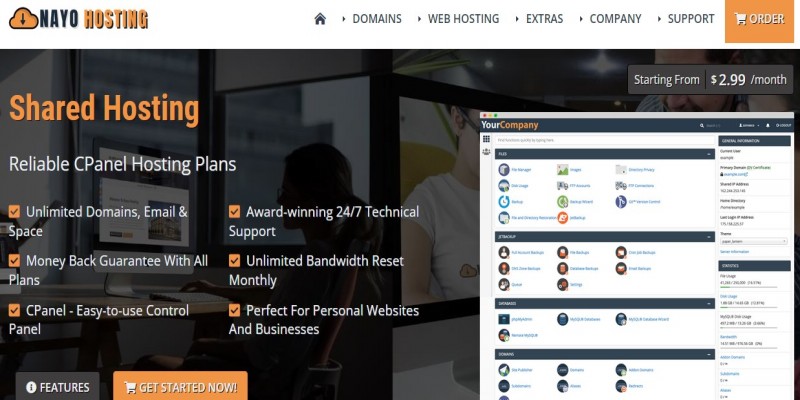
Task: Open the WEB HOSTING menu
Action: [x=463, y=19]
